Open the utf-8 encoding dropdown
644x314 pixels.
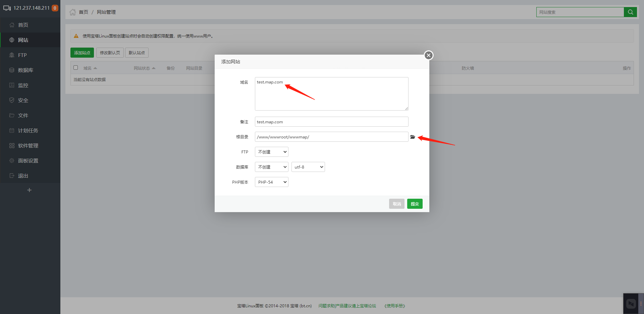point(308,167)
